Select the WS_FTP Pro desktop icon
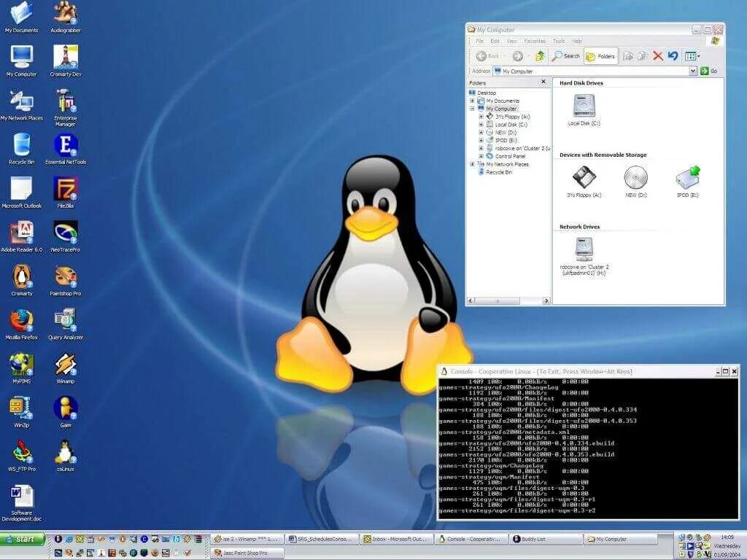Image resolution: width=747 pixels, height=560 pixels. point(21,455)
